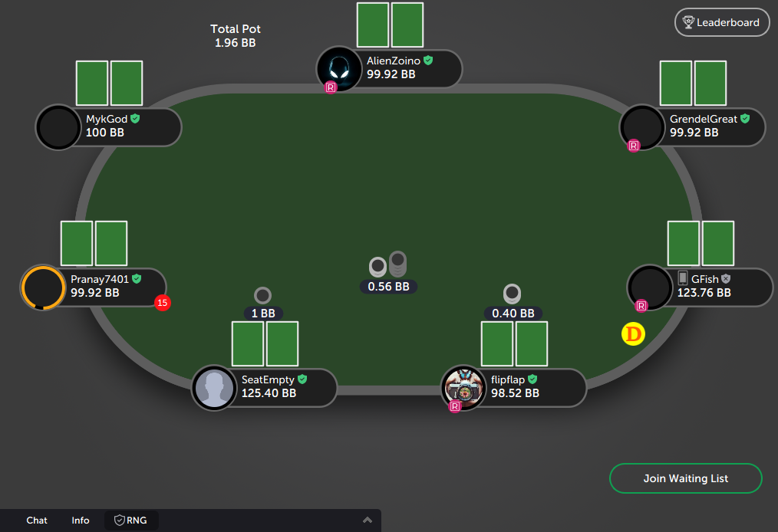
Task: Switch to the Info tab
Action: coord(81,520)
